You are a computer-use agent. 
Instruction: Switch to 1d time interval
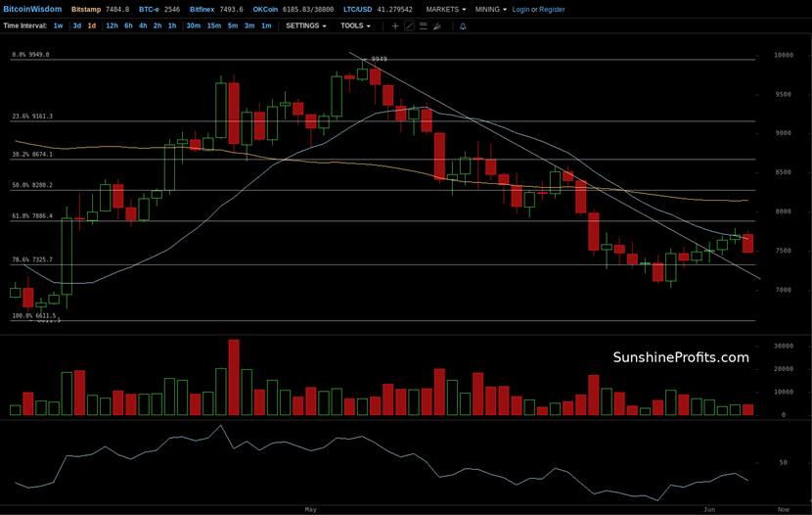[92, 25]
